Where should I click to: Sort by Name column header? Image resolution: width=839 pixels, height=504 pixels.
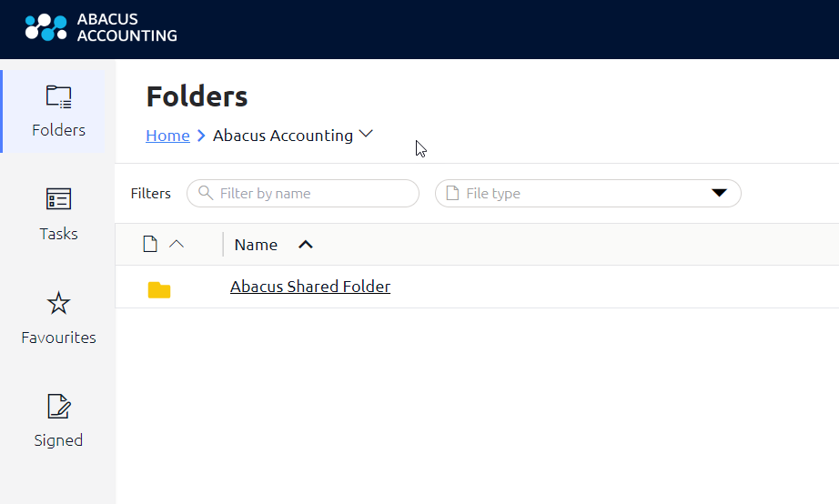coord(256,245)
